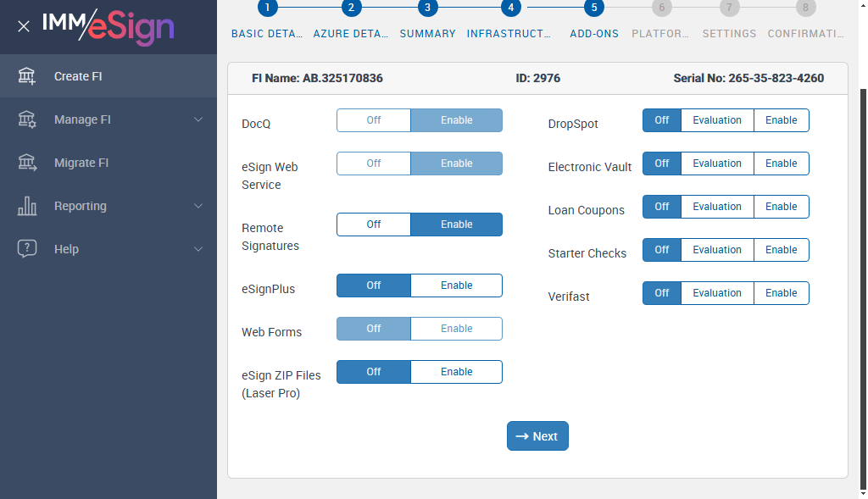
Task: Click the Next button
Action: (x=537, y=436)
